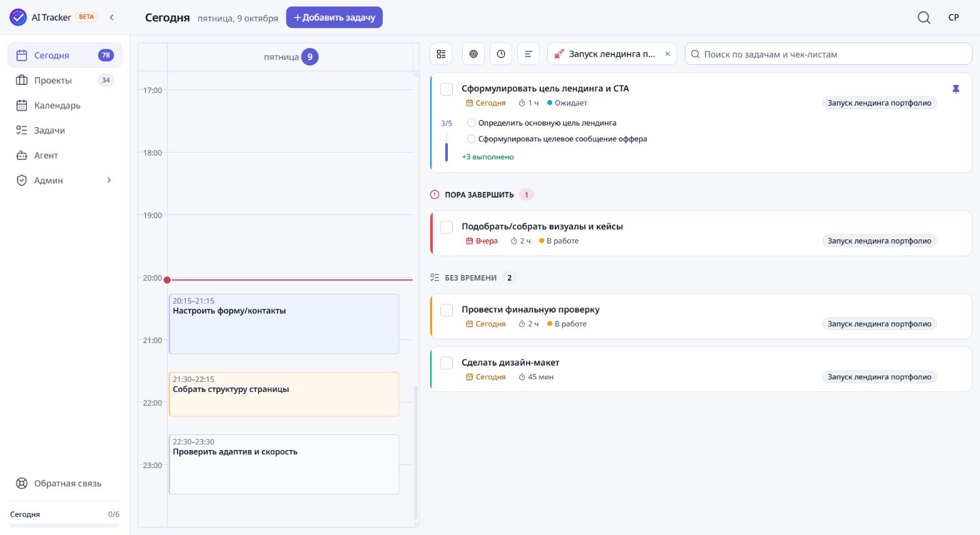
Task: Open search with the magnifier icon
Action: pos(924,17)
